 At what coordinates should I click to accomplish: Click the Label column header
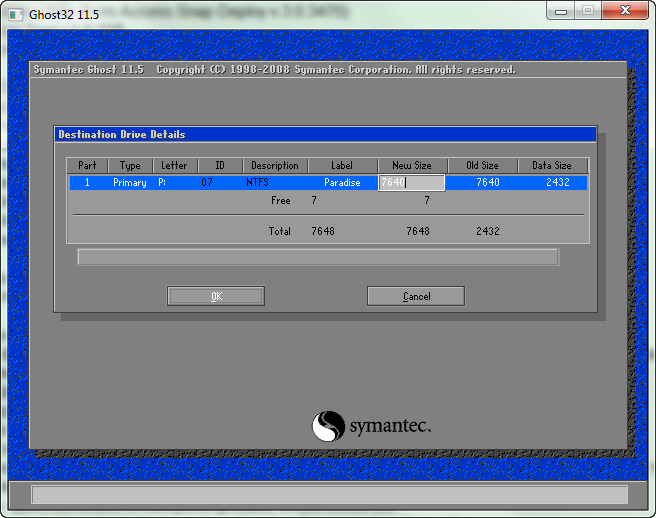[x=342, y=166]
